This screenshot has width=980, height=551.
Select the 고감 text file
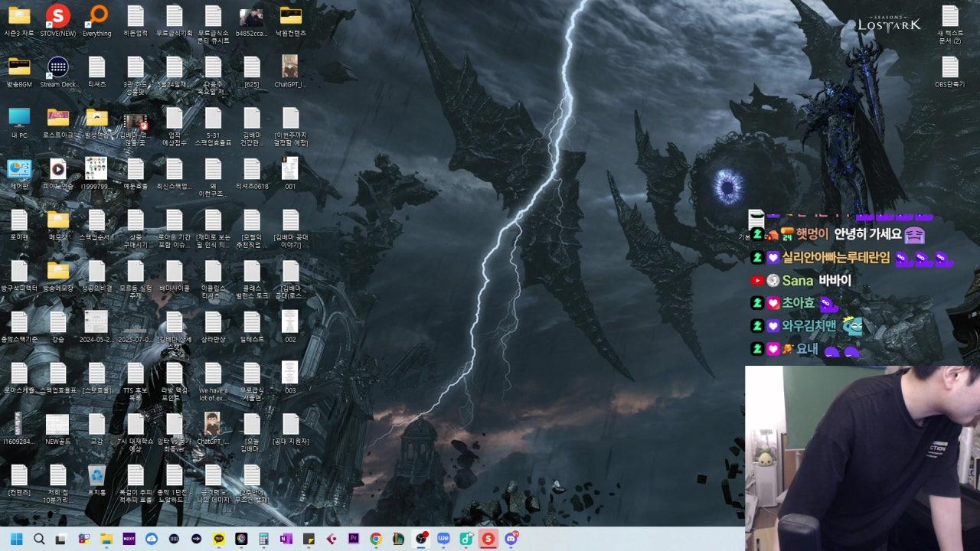[96, 429]
